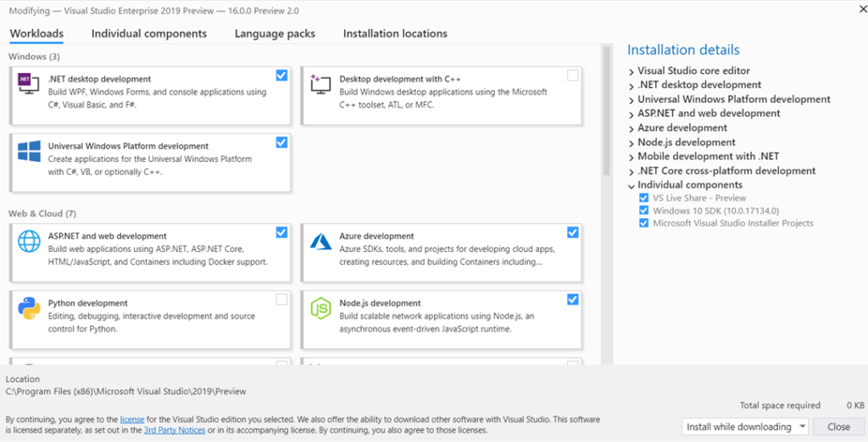This screenshot has height=442, width=868.
Task: Open the 3rd Party Notices link
Action: point(175,430)
